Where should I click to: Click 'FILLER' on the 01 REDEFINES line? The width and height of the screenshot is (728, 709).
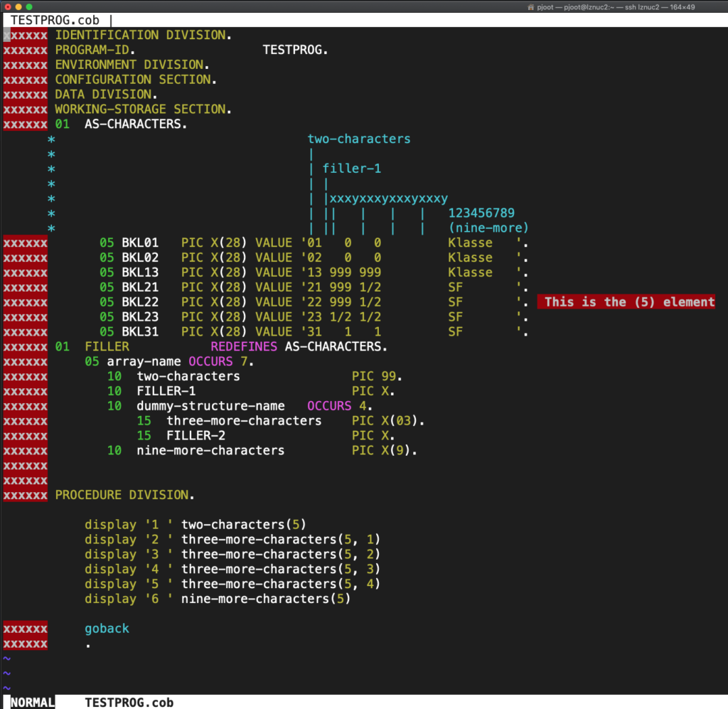pyautogui.click(x=107, y=347)
